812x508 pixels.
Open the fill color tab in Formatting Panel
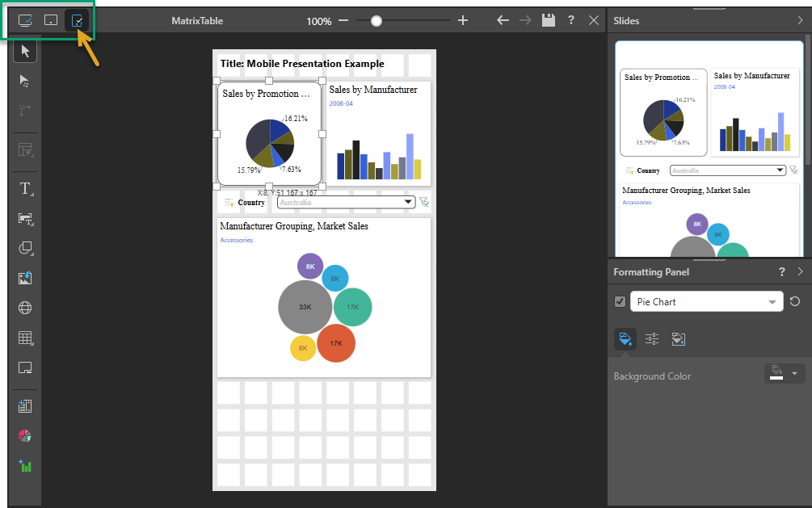point(625,339)
